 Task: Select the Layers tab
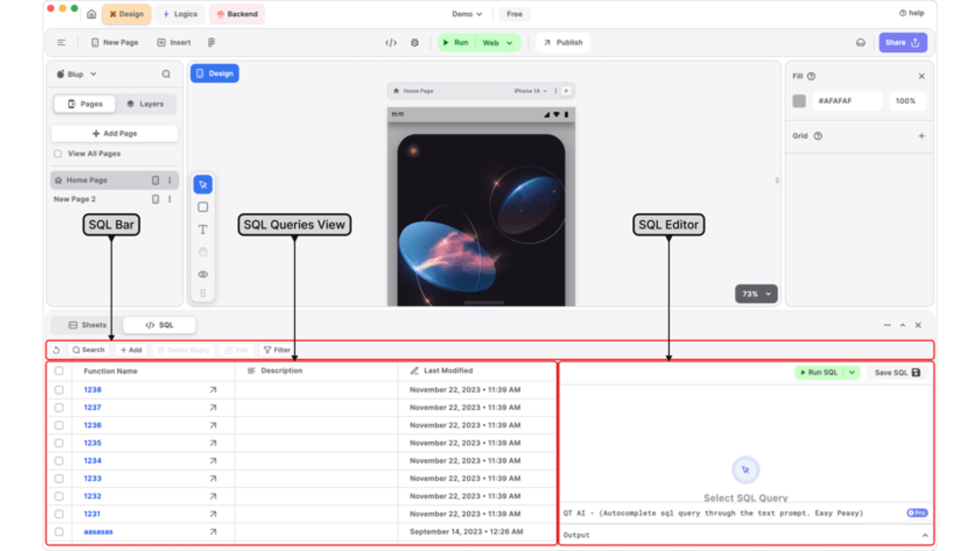[145, 104]
